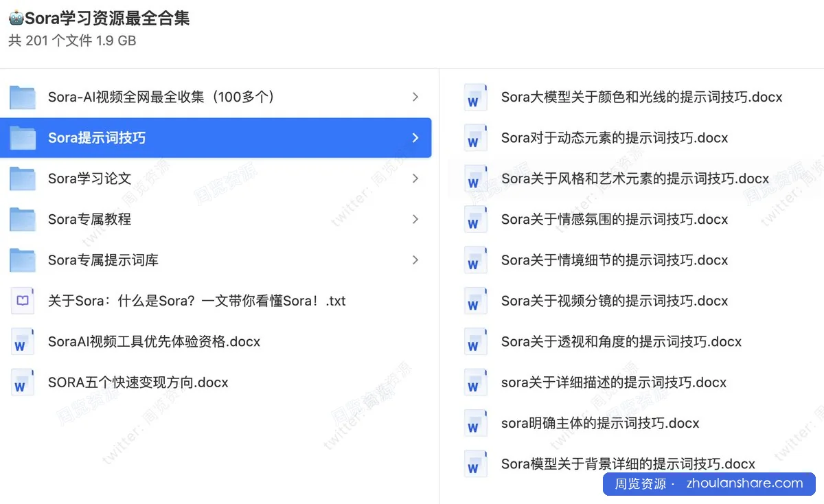Click Word icon of Sora大模型关于颜色和光线 file
Screen dimensions: 824x504
coord(475,98)
